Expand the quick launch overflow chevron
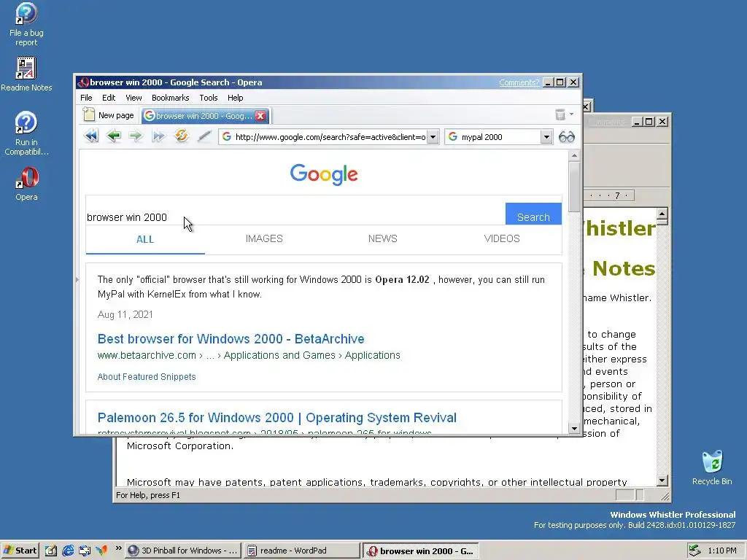The width and height of the screenshot is (747, 560). [x=118, y=548]
